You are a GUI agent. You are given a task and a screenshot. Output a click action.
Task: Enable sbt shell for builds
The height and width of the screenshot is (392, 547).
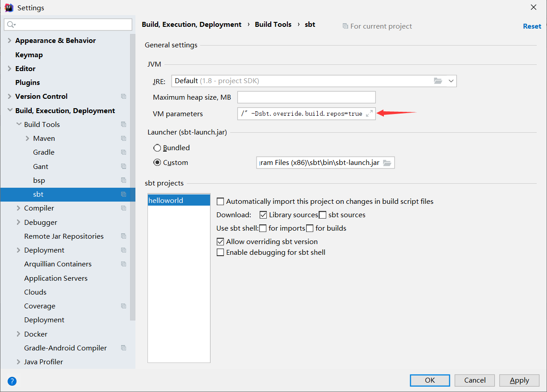(310, 228)
